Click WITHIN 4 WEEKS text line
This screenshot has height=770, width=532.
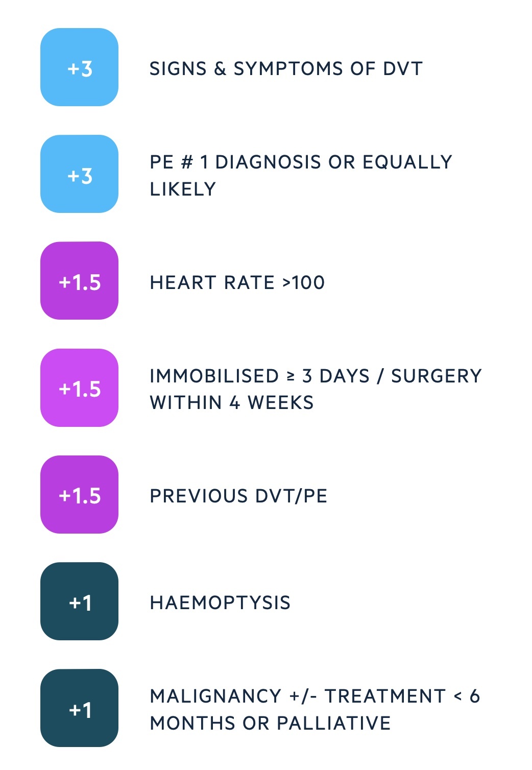click(x=232, y=402)
